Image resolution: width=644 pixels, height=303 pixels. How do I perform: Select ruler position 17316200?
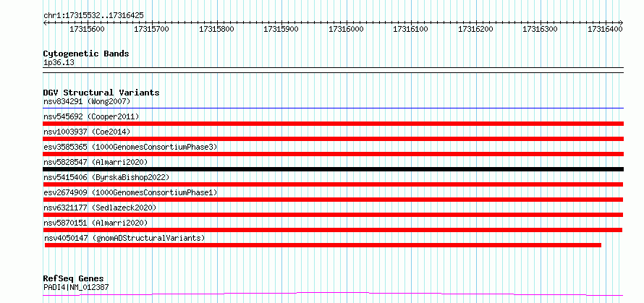475,29
